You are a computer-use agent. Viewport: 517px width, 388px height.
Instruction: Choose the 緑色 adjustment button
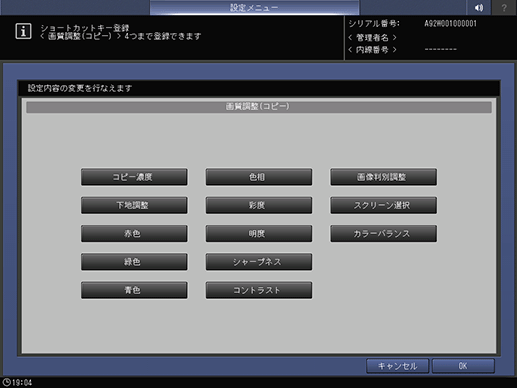click(x=134, y=262)
